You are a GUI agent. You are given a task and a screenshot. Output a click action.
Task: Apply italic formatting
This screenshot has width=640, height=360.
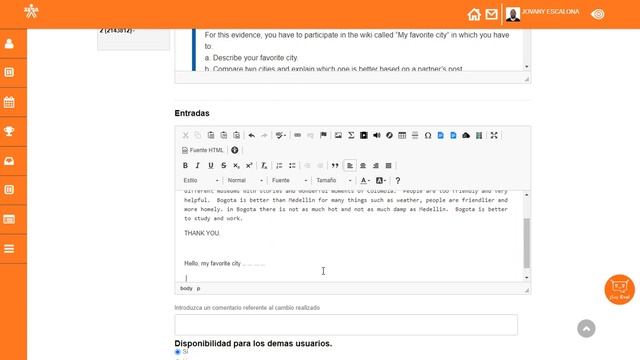click(198, 165)
